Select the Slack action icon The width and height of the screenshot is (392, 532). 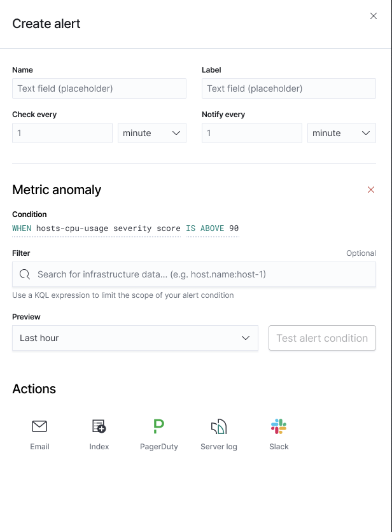pos(279,426)
